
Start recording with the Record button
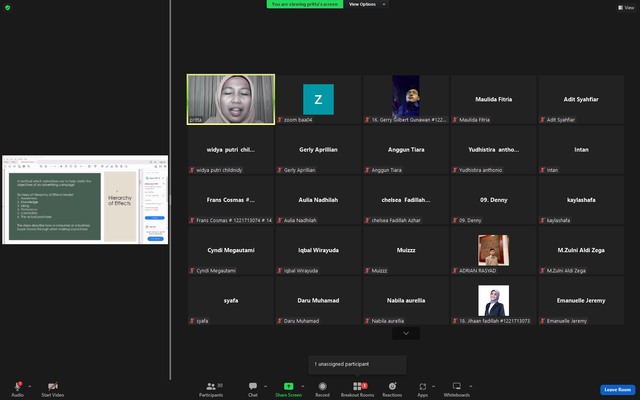[322, 389]
